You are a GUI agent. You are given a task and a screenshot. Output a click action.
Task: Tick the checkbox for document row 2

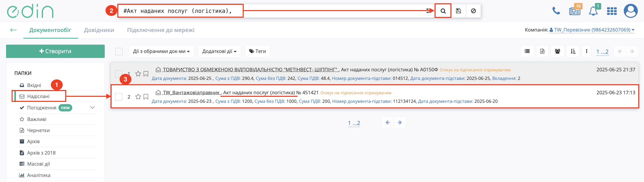119,97
